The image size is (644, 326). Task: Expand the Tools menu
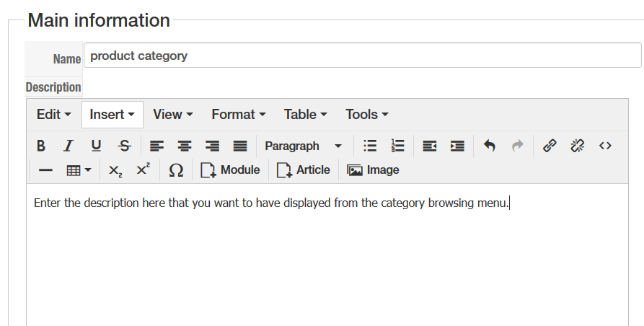coord(367,114)
